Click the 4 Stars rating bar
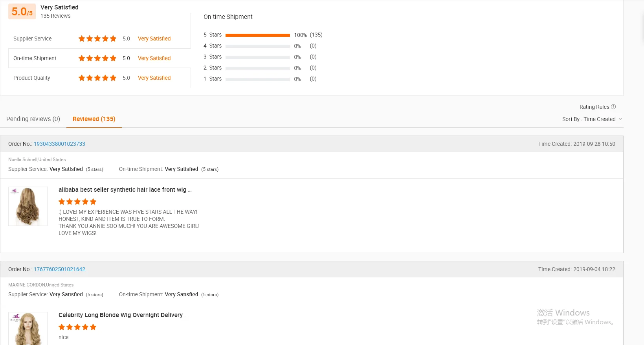The width and height of the screenshot is (644, 345). pyautogui.click(x=257, y=46)
